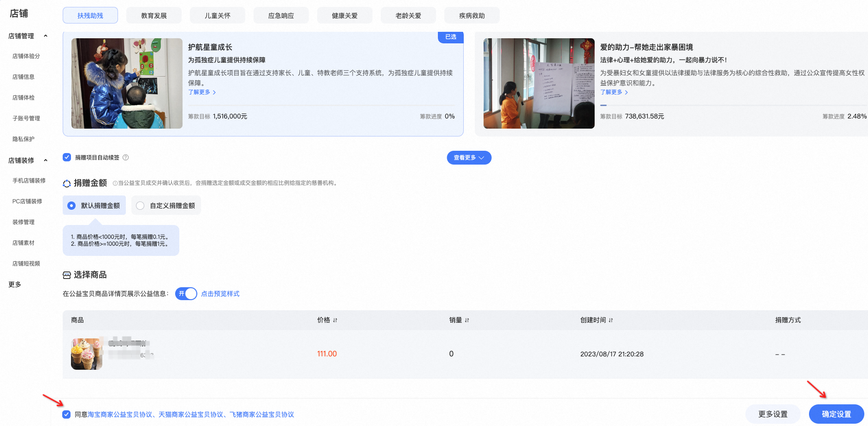The height and width of the screenshot is (426, 868).
Task: Click the 筹款目标 738,631.58元 value
Action: tap(644, 117)
